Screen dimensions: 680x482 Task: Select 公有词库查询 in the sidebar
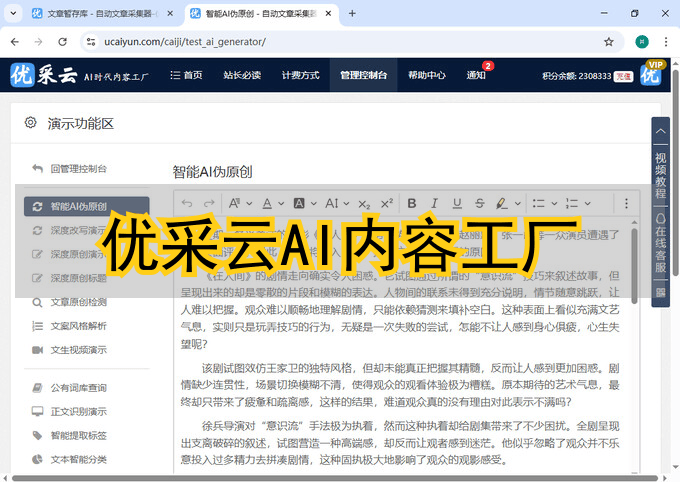[78, 387]
